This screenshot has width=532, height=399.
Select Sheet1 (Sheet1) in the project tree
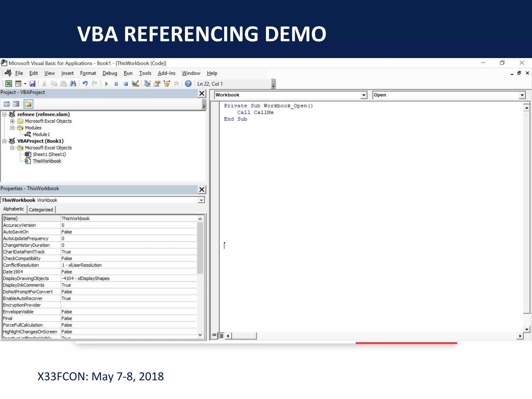49,154
